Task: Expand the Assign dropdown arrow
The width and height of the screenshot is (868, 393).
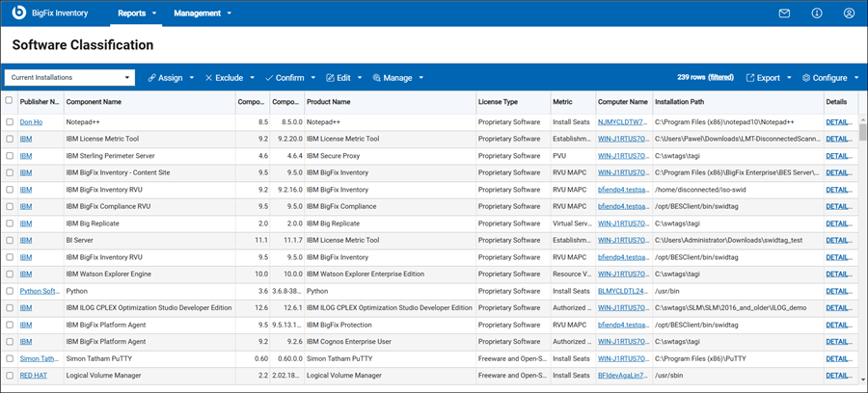Action: 192,78
